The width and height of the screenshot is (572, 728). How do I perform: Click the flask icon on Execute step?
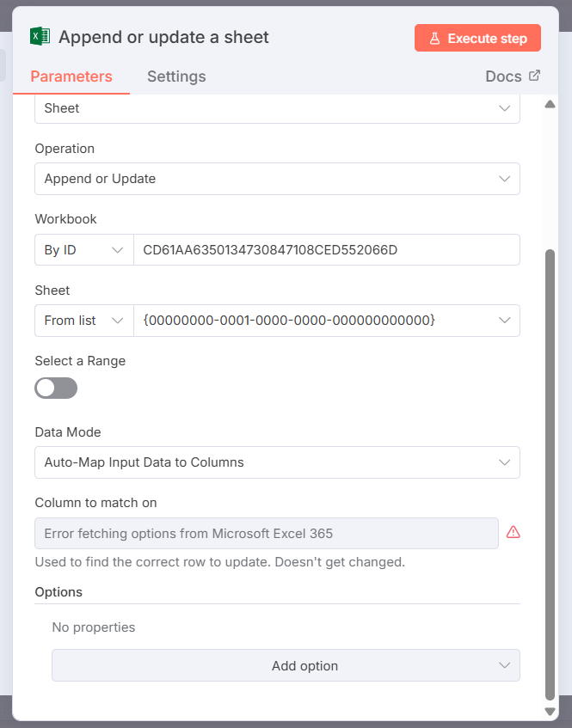[x=435, y=39]
